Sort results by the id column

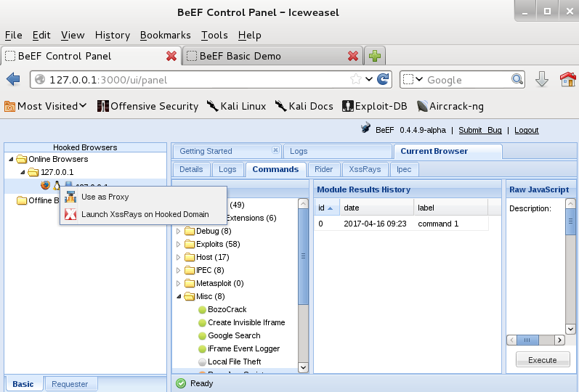(326, 208)
